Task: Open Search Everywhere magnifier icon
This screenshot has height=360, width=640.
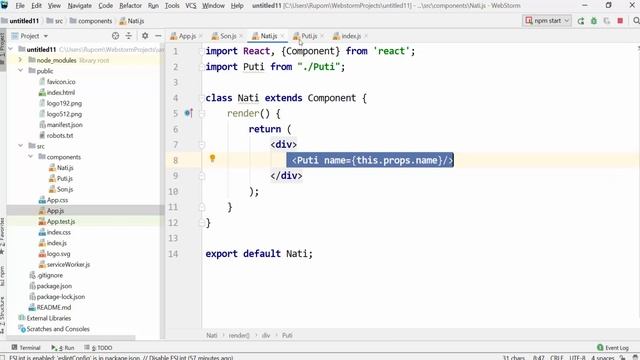Action: click(x=636, y=21)
